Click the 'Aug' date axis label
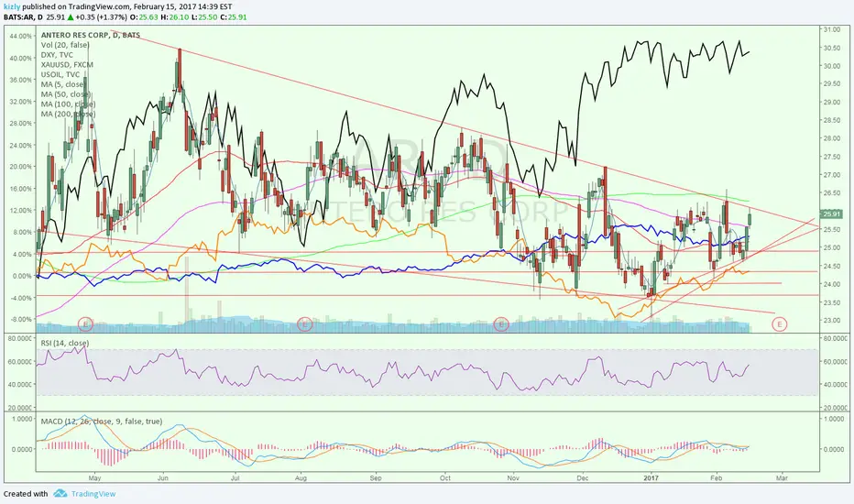The height and width of the screenshot is (504, 854). 301,477
